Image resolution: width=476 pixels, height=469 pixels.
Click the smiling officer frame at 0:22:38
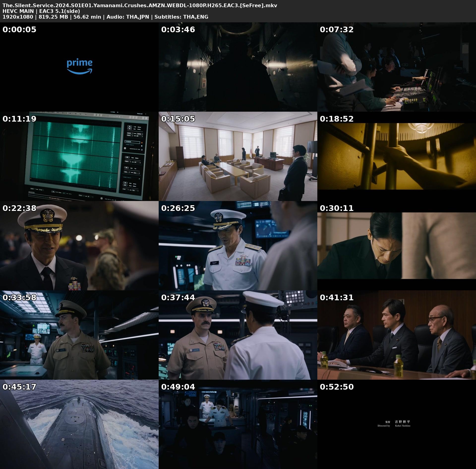pyautogui.click(x=79, y=245)
